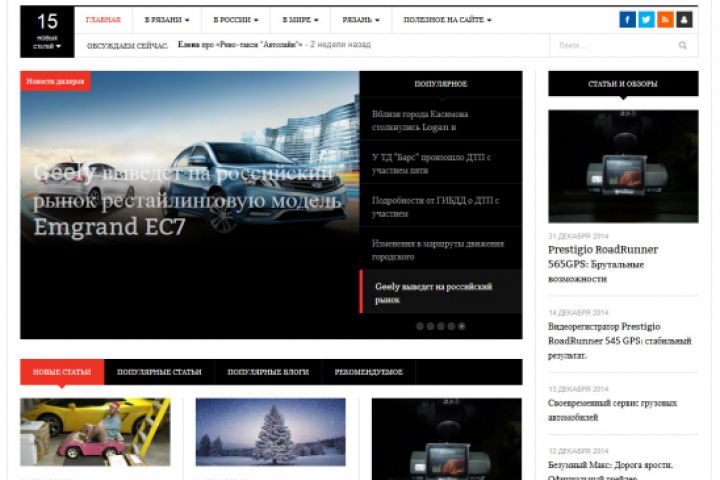Go to the ГЛАВНАЯ menu item
Image resolution: width=720 pixels, height=480 pixels.
(103, 20)
